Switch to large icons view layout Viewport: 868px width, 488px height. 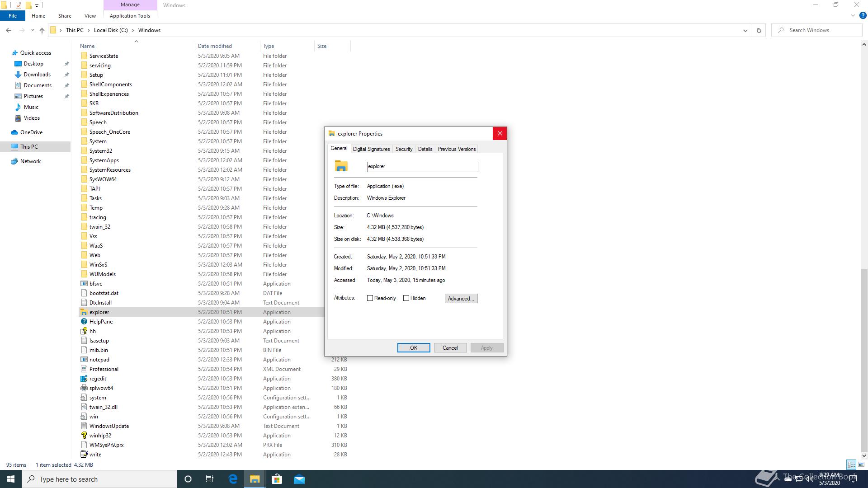pyautogui.click(x=861, y=465)
